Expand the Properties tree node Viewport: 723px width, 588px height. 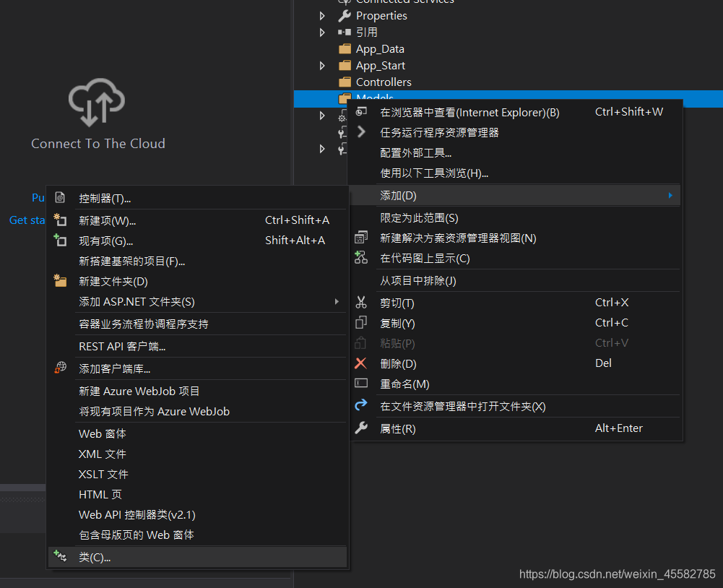(x=322, y=15)
